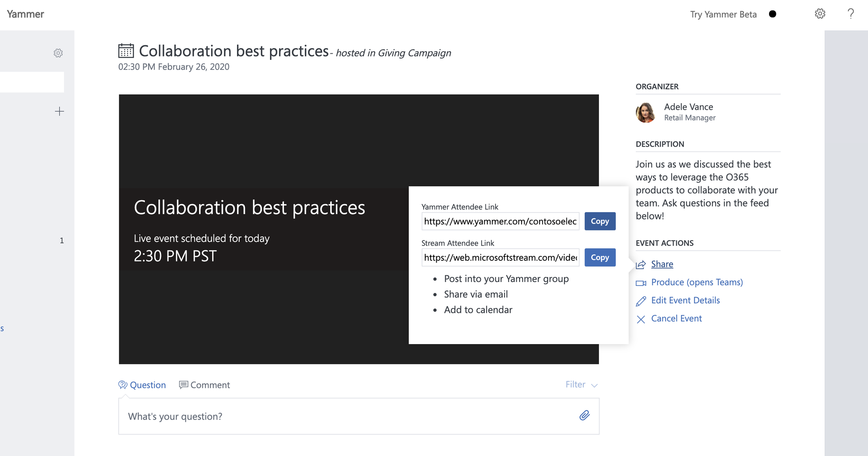Click 'Post into your Yammer group'

(506, 279)
